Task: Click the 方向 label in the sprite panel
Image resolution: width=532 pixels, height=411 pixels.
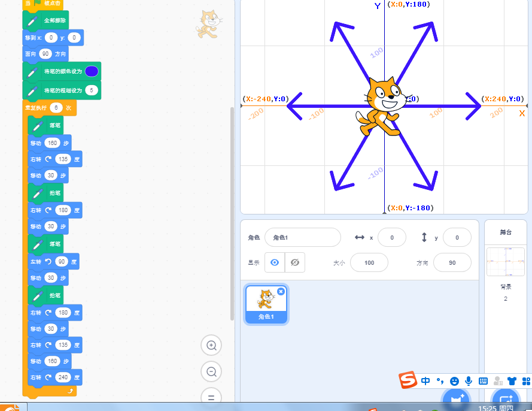Action: pyautogui.click(x=422, y=262)
